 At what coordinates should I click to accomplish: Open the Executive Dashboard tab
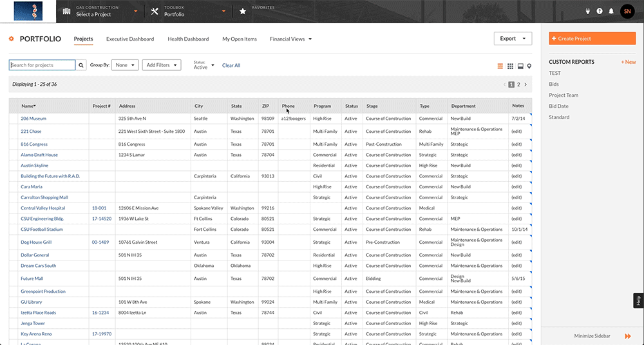pos(130,39)
